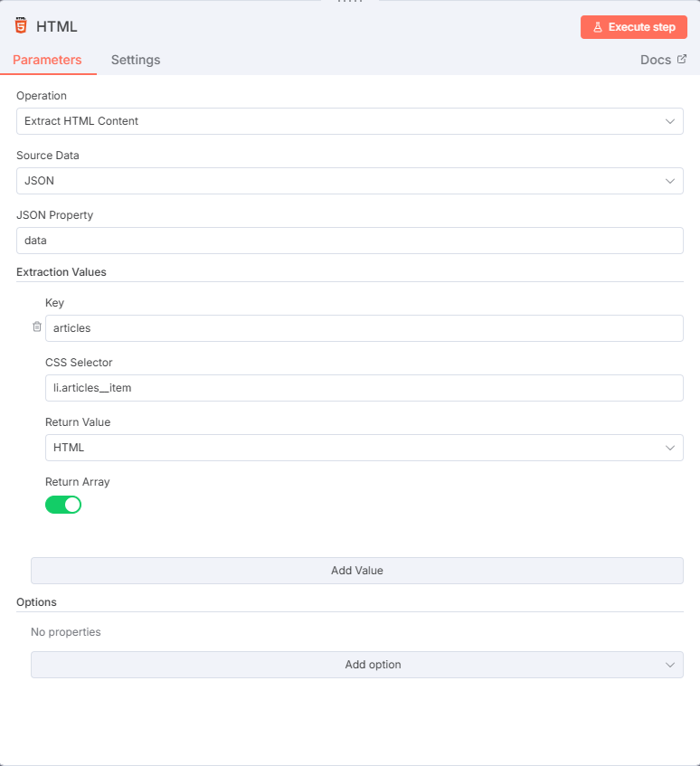This screenshot has width=700, height=766.
Task: Click the Extraction Values section heading
Action: tap(61, 272)
